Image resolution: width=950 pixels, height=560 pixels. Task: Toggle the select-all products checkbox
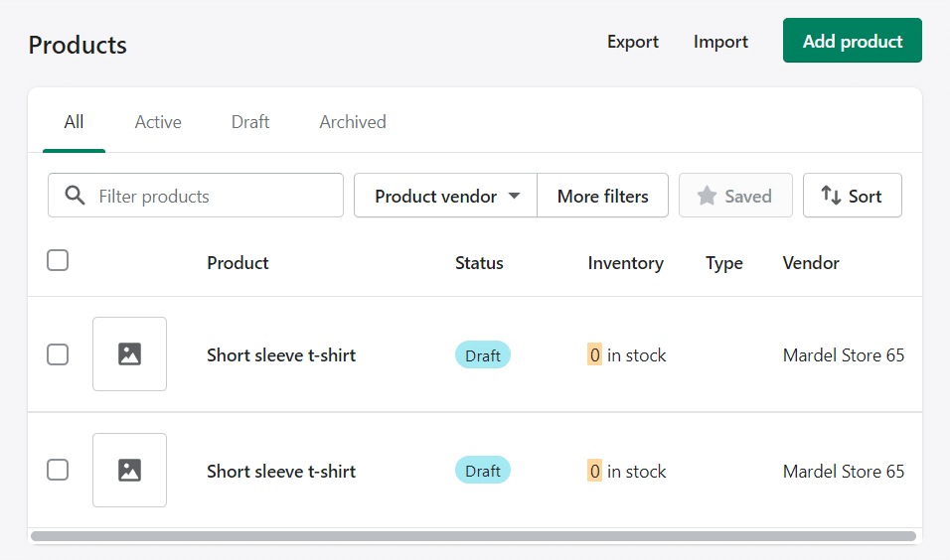[x=58, y=261]
